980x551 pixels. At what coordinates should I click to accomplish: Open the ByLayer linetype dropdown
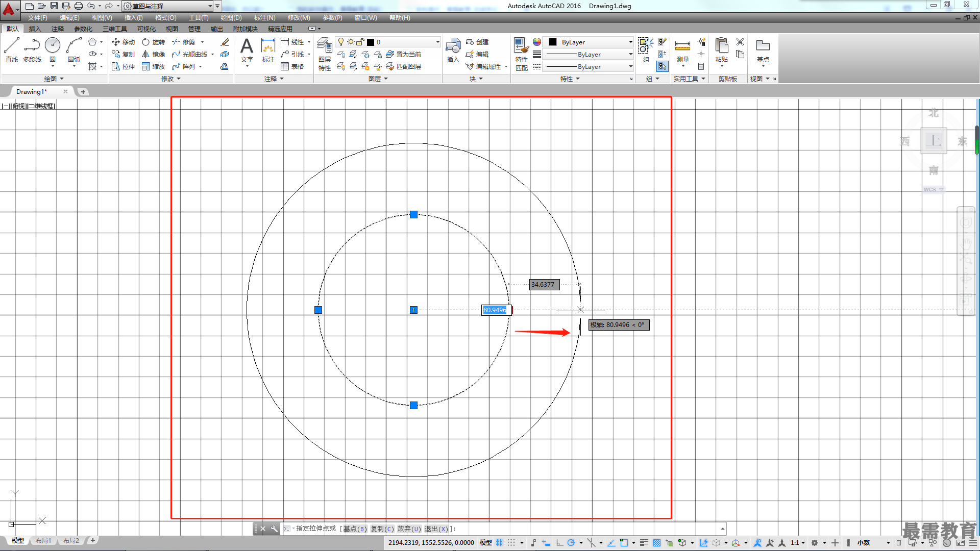630,66
